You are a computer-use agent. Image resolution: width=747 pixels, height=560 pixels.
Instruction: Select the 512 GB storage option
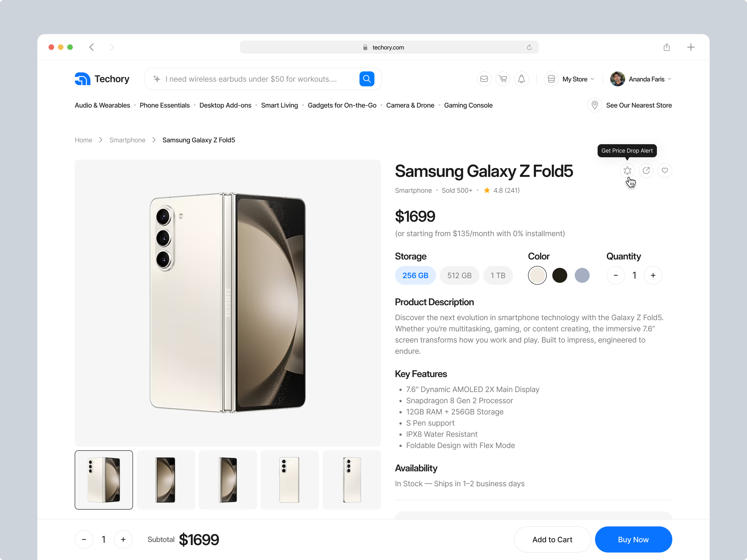tap(459, 275)
